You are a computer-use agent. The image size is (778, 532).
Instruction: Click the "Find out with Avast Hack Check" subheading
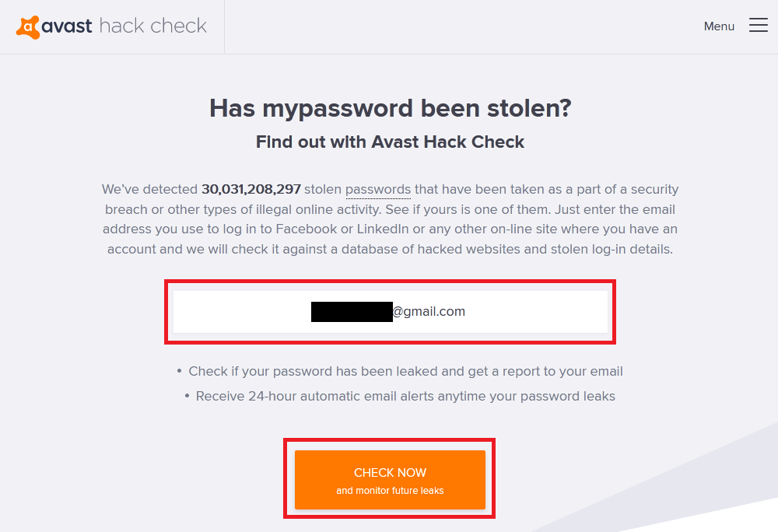[390, 142]
